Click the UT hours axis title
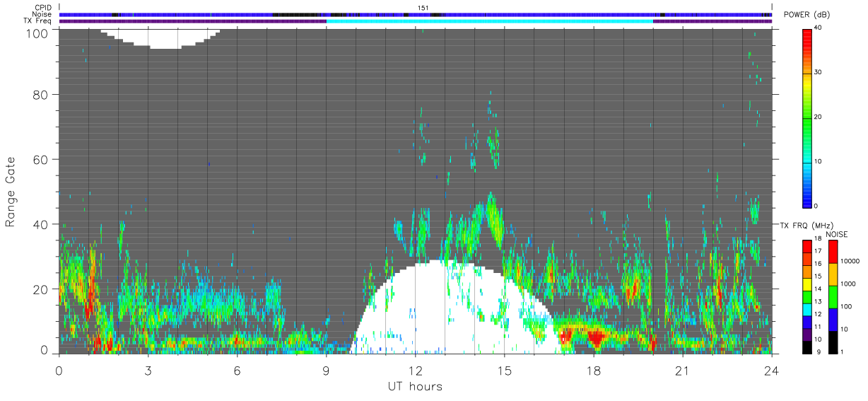 [415, 386]
